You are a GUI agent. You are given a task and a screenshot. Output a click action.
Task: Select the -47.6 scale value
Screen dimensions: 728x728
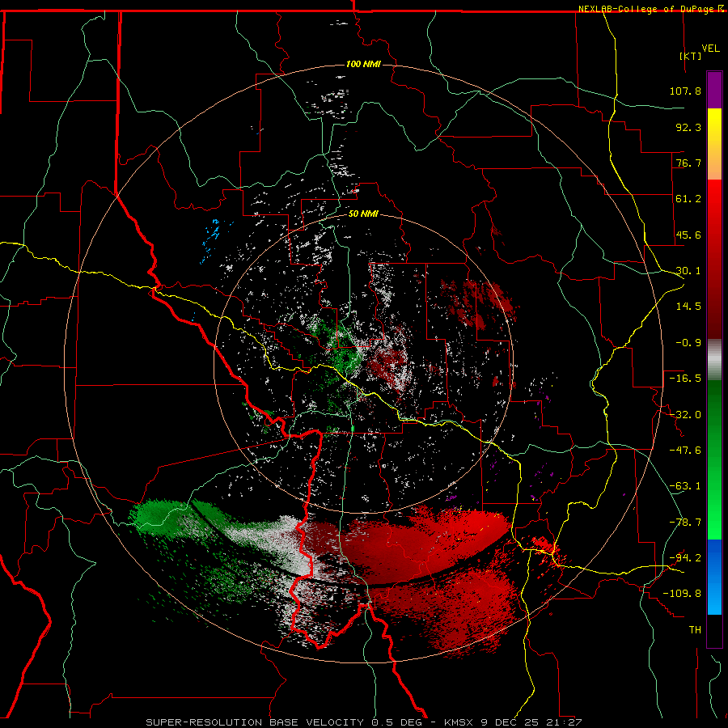pos(685,451)
